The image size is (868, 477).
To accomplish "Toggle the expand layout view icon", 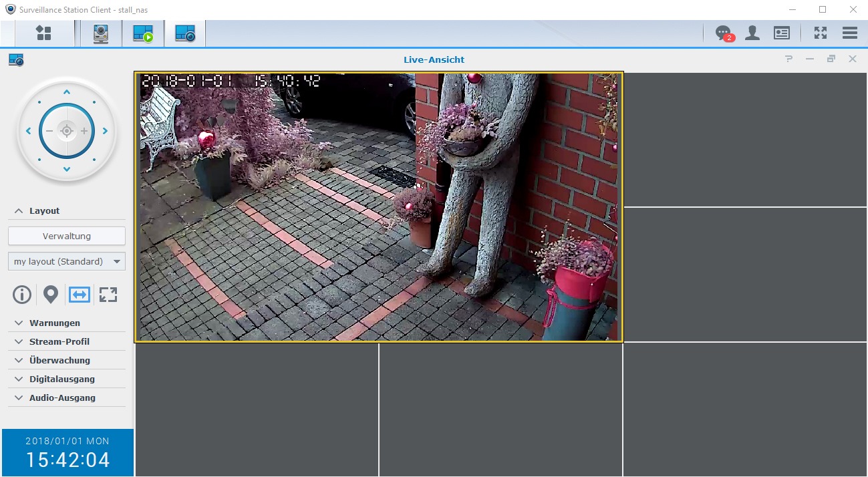I will click(x=108, y=294).
